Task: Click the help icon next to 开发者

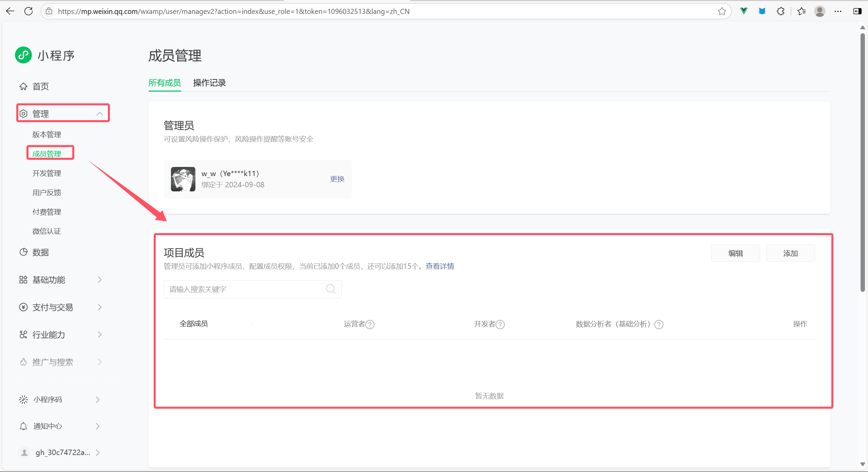Action: coord(500,324)
